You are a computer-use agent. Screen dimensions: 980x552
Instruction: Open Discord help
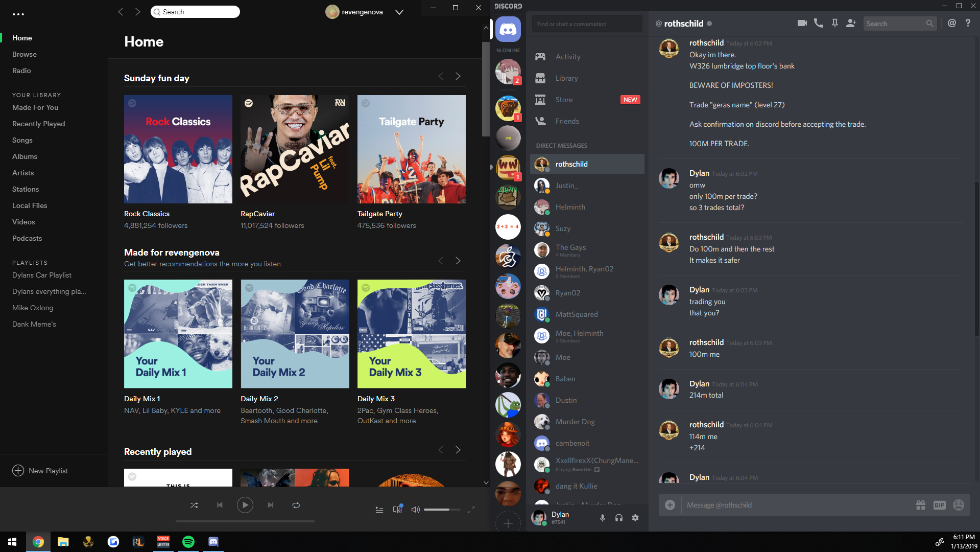click(x=968, y=23)
